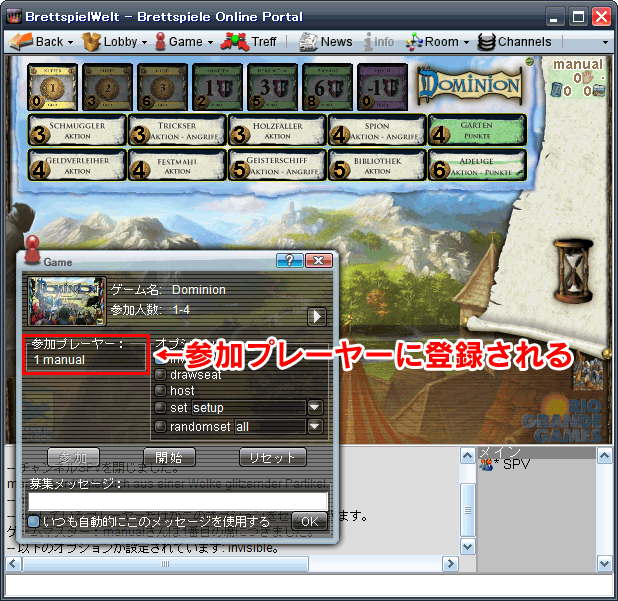
Task: Pick the Spion attack card
Action: pyautogui.click(x=378, y=130)
